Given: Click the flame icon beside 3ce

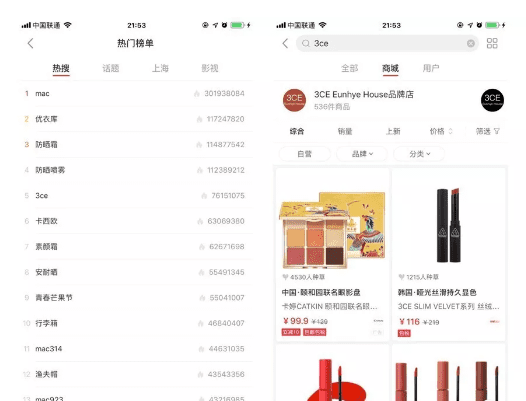Looking at the screenshot, I should tap(204, 196).
